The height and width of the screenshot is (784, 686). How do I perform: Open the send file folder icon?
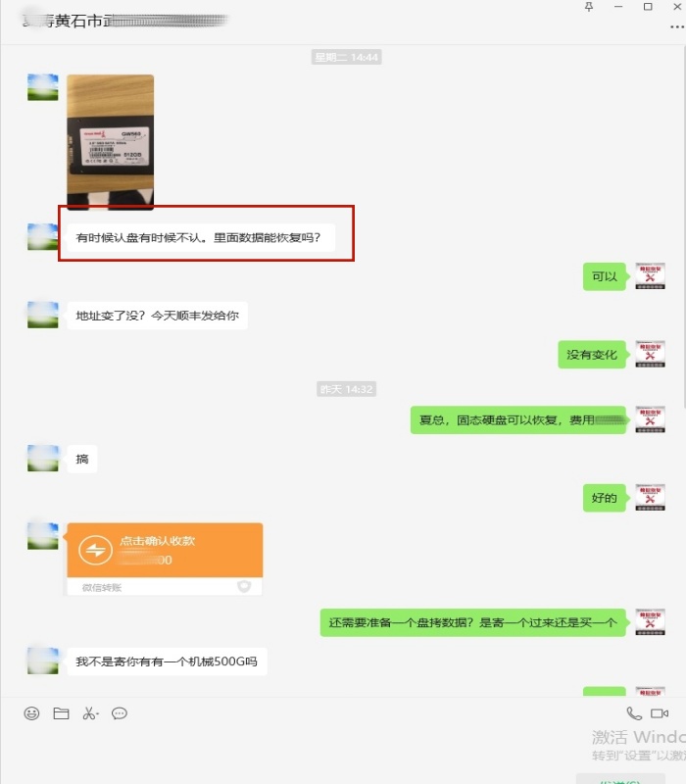tap(61, 713)
